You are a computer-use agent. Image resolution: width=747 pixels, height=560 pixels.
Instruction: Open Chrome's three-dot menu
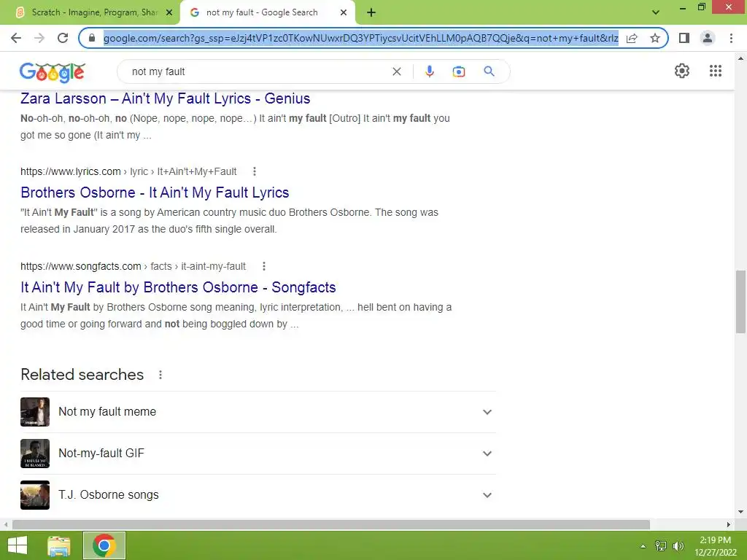tap(731, 38)
